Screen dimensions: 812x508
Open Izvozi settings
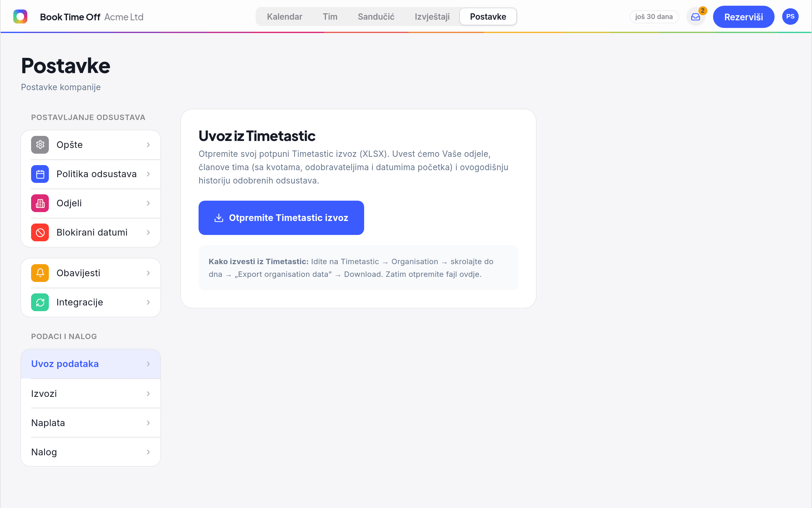point(91,393)
